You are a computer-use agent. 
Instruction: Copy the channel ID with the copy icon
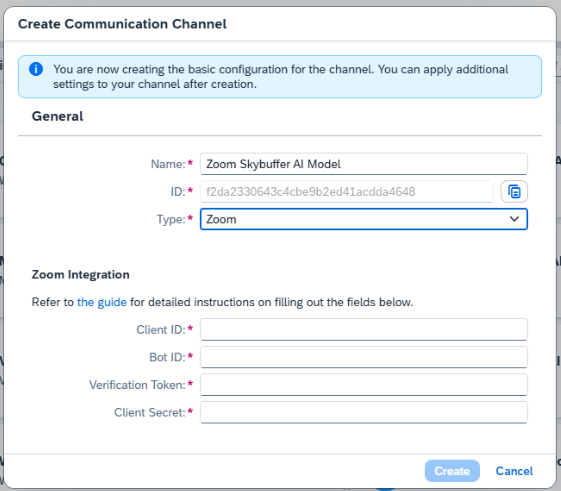point(514,191)
